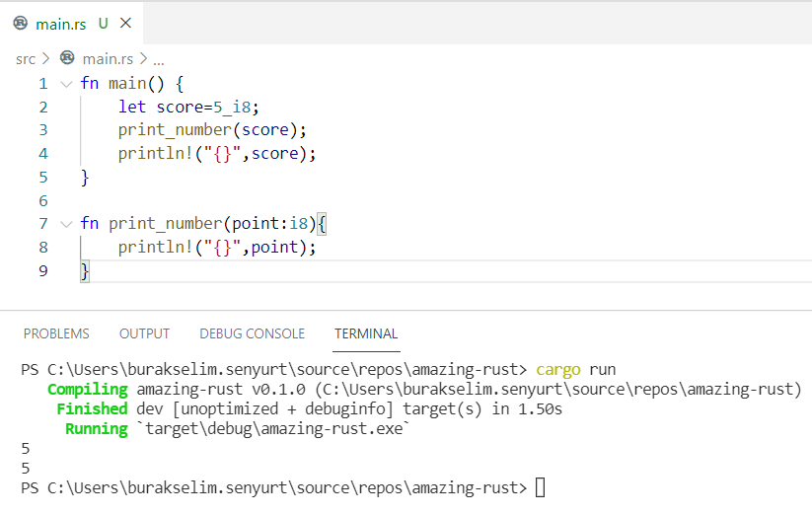Click the Rust file icon in main.rs tab
This screenshot has height=515, width=812.
click(x=20, y=23)
